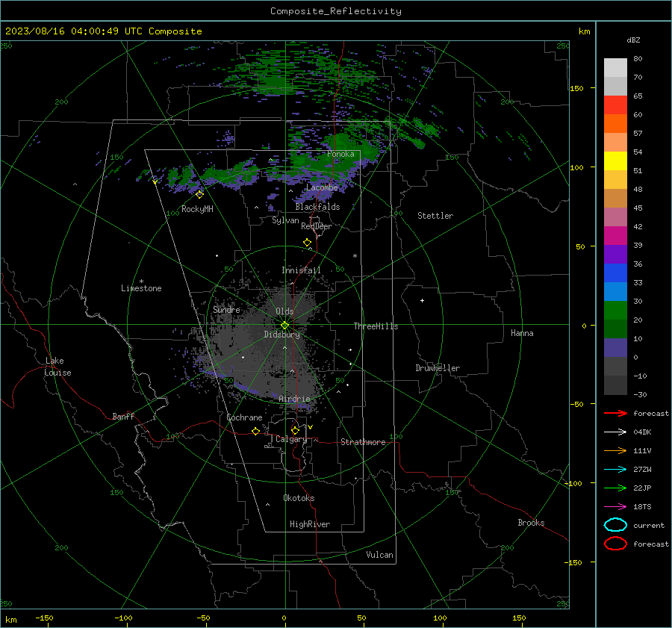The height and width of the screenshot is (628, 672).
Task: Select the dark gray -30 to -10 dBZ swatch
Action: point(615,385)
